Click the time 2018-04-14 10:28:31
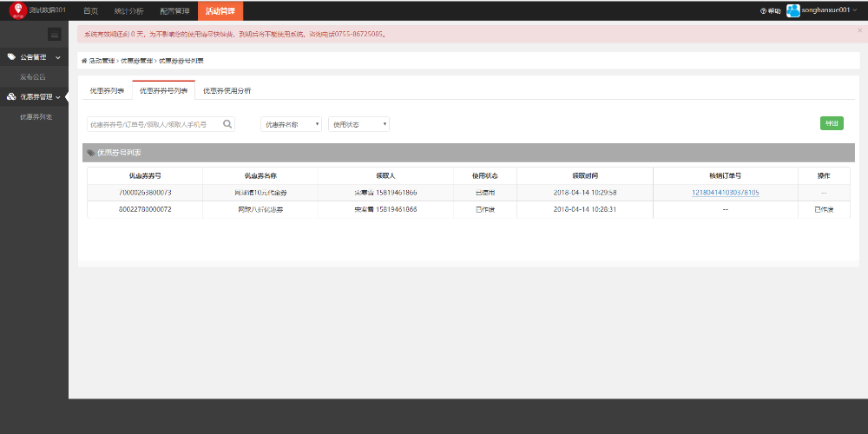The width and height of the screenshot is (868, 434). (585, 209)
